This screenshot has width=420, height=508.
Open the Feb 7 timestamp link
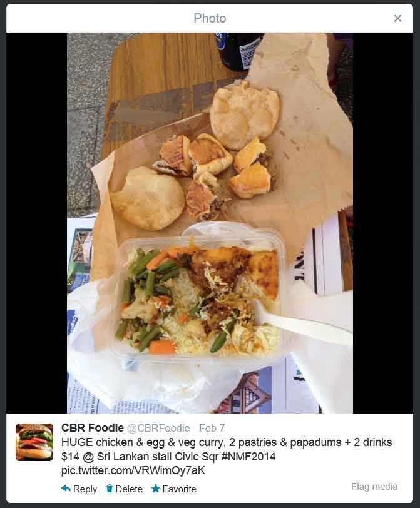point(212,428)
